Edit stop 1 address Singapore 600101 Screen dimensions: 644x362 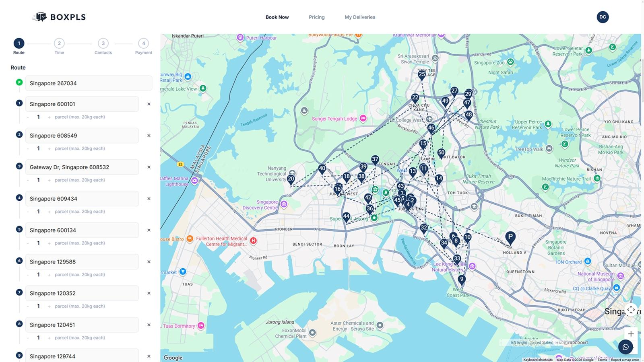(82, 104)
